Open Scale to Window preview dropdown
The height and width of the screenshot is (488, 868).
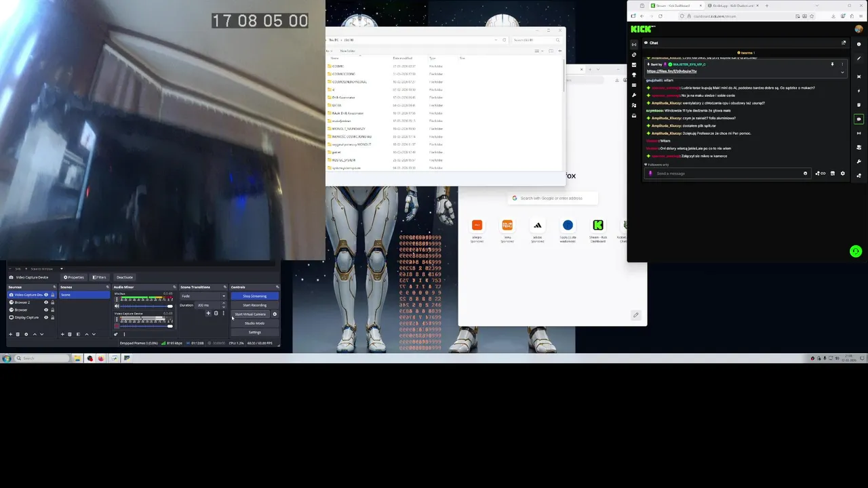pos(47,268)
